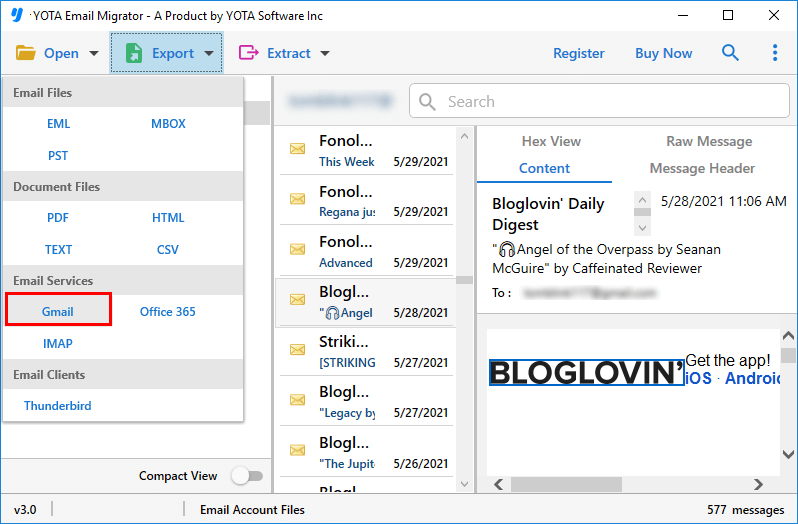The height and width of the screenshot is (524, 798).
Task: Click the envelope icon beside Angel email
Action: click(x=297, y=300)
